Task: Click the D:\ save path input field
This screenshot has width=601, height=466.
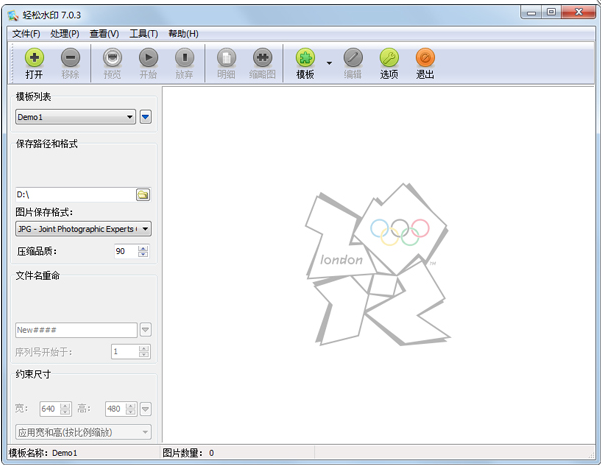Action: coord(74,194)
